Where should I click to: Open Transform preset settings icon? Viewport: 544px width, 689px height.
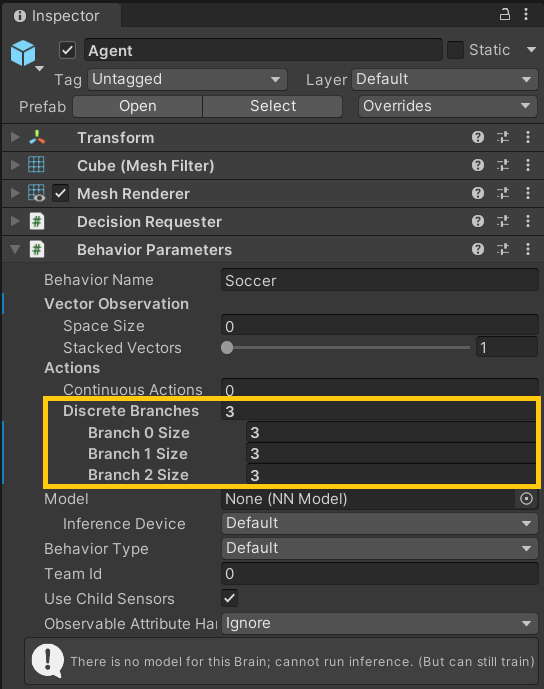coord(503,138)
